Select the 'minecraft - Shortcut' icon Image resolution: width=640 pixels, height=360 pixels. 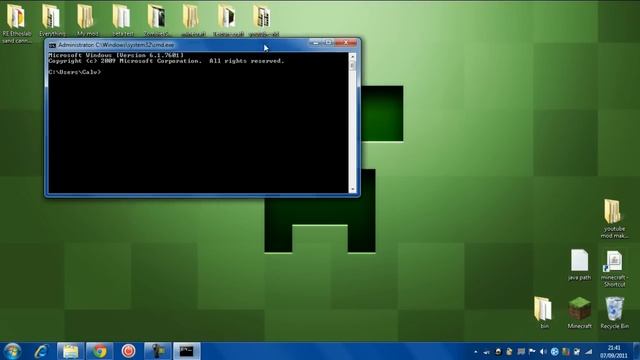tap(614, 269)
